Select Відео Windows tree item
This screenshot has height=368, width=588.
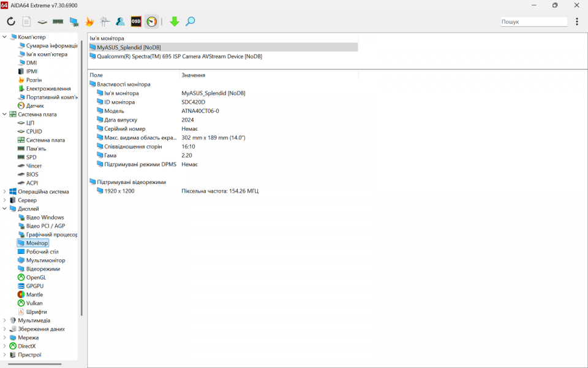point(41,217)
